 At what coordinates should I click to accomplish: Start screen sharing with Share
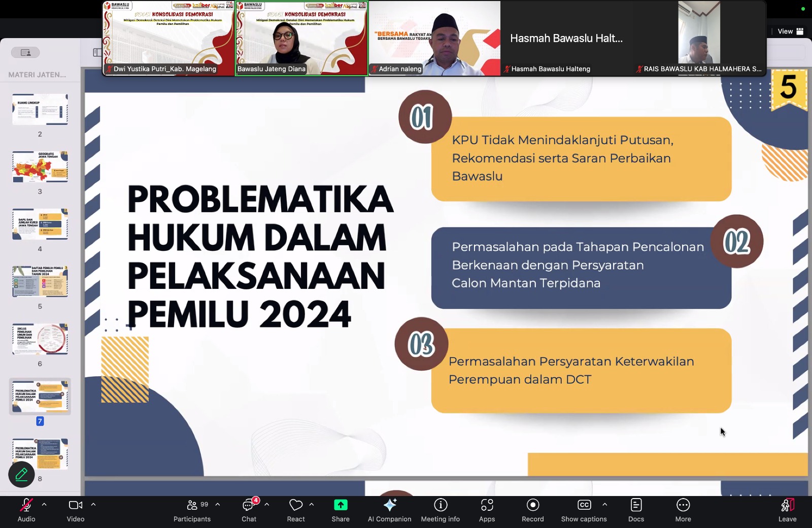click(x=341, y=510)
